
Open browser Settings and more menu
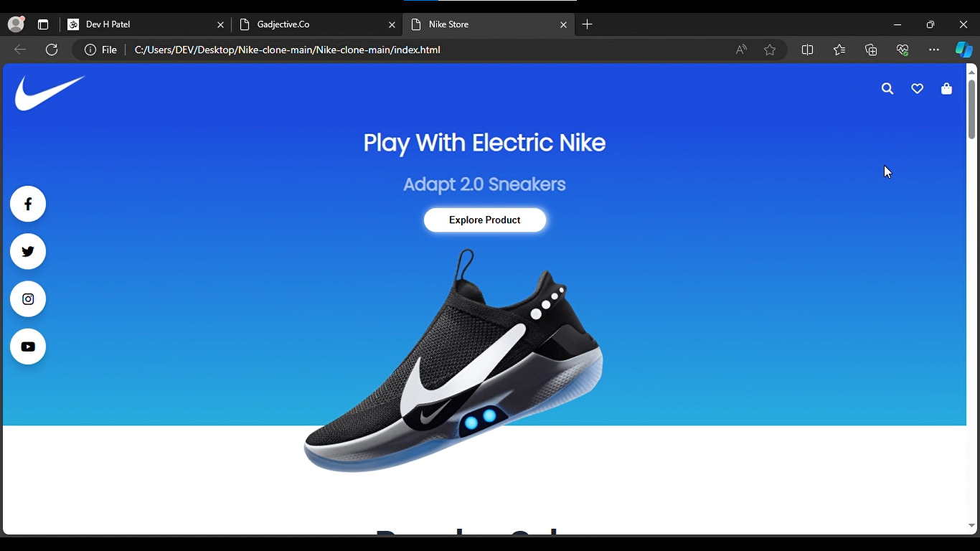click(933, 50)
